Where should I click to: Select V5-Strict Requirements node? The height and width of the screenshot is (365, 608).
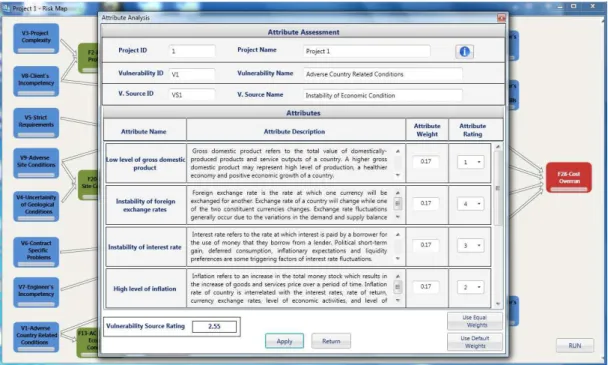36,123
